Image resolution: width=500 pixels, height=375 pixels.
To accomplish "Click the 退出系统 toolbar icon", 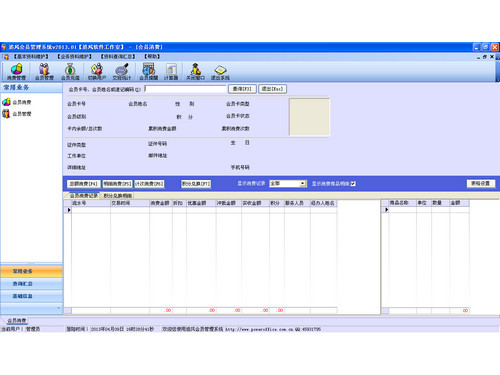I will [220, 72].
